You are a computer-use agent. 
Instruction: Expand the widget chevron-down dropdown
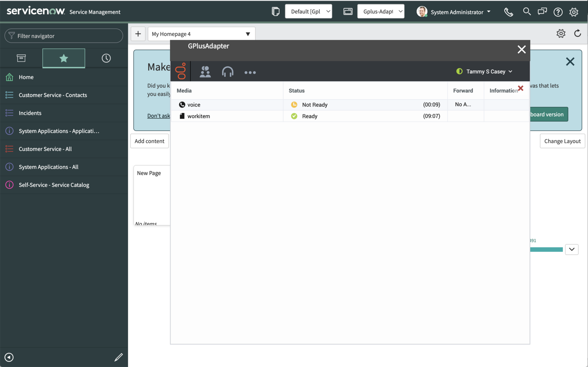[572, 249]
